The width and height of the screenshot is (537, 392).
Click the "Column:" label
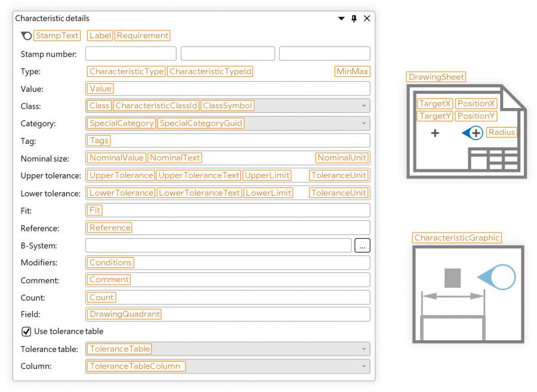click(36, 366)
